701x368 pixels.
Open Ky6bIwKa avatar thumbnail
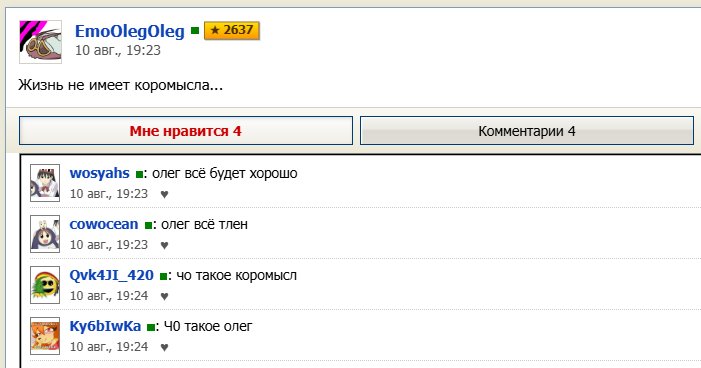[x=45, y=336]
